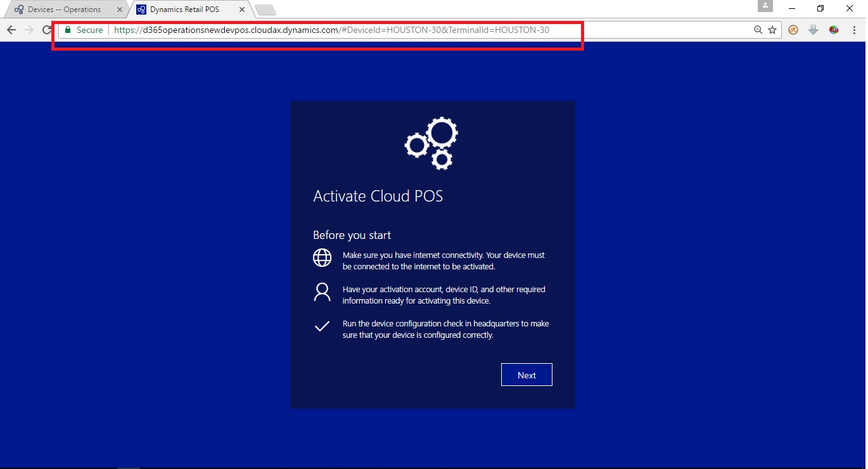Viewport: 868px width, 469px height.
Task: Minimize the browser window
Action: pos(793,8)
